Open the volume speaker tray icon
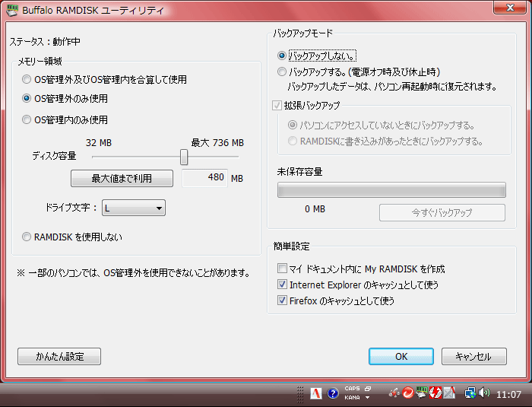 coord(484,393)
